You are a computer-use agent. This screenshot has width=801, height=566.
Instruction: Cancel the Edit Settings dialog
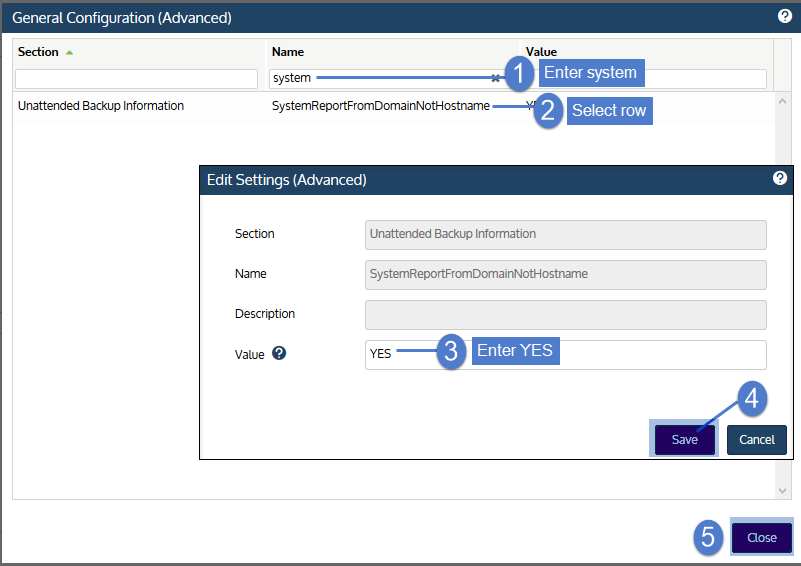757,439
